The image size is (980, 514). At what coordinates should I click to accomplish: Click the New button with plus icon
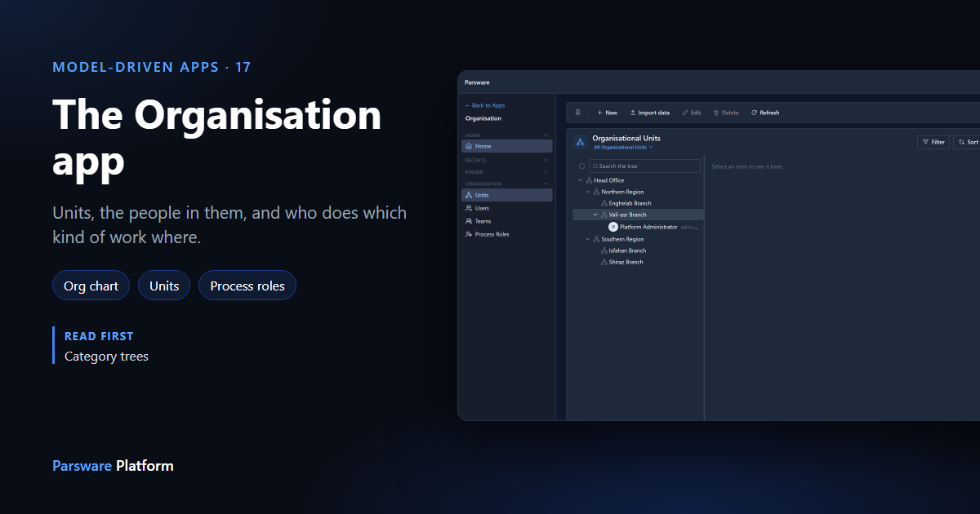tap(607, 113)
